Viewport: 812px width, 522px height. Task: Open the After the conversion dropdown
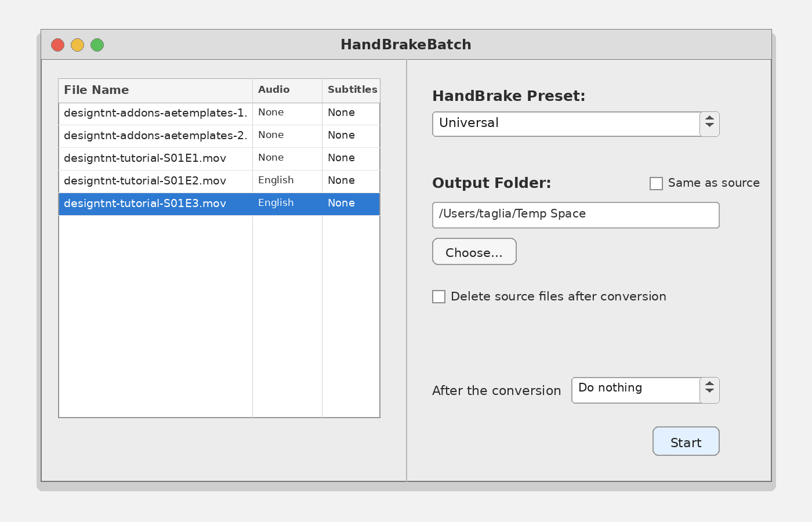(646, 390)
